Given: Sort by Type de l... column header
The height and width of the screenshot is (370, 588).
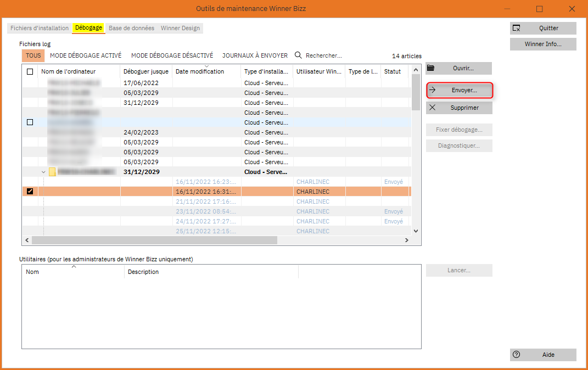Looking at the screenshot, I should (x=363, y=71).
